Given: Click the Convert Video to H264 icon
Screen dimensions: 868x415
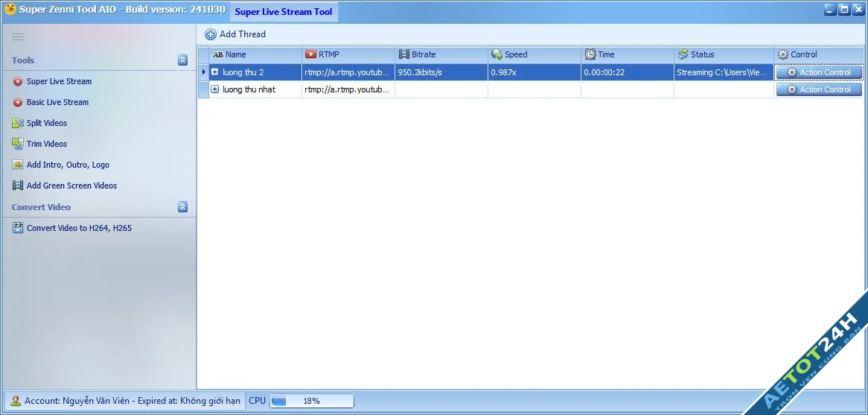Looking at the screenshot, I should [18, 228].
